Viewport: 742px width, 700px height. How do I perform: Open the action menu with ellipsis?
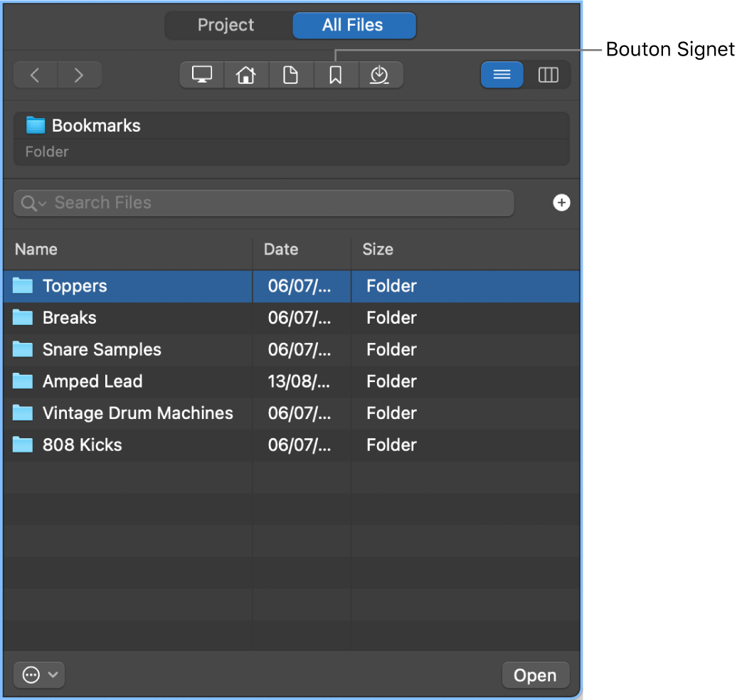(x=39, y=675)
